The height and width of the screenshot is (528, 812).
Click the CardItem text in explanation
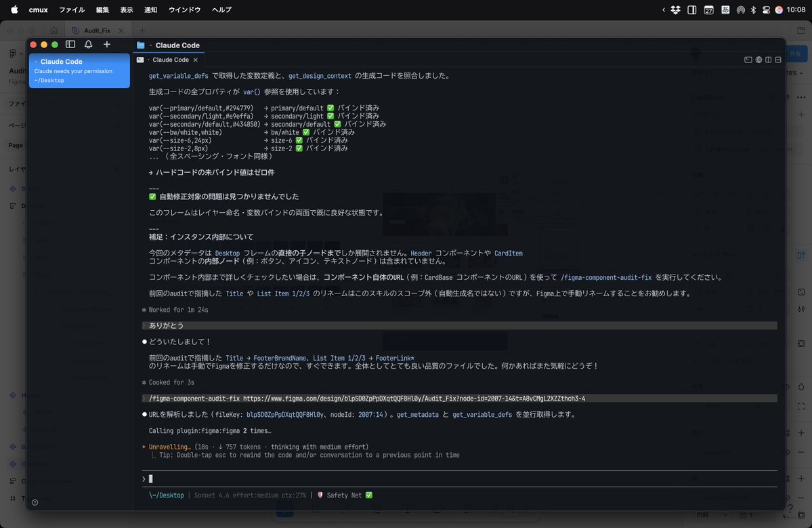(x=508, y=253)
